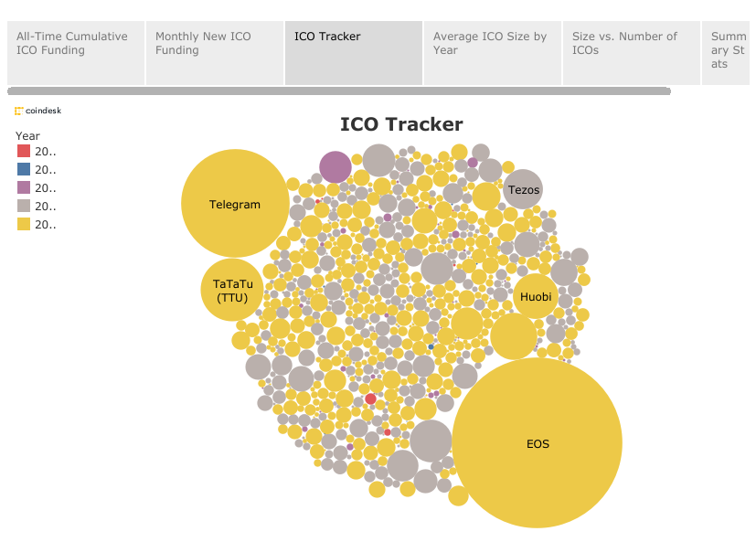Open the Summary Stats tab
756x542 pixels.
pos(726,53)
